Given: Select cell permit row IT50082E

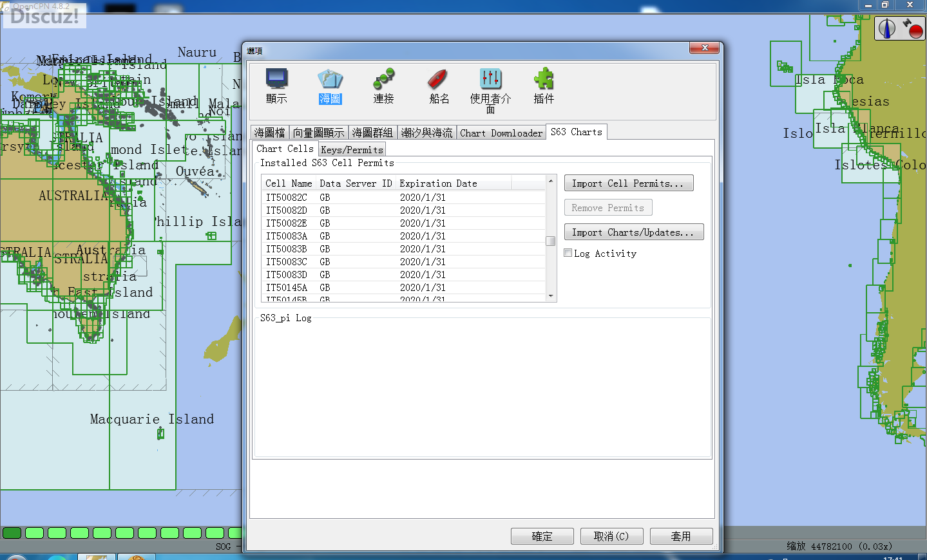Looking at the screenshot, I should click(404, 223).
